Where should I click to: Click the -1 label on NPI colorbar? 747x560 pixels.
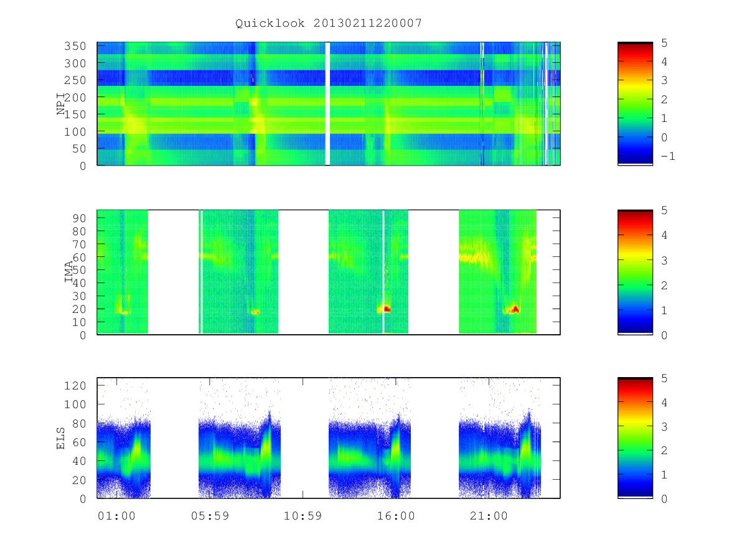tap(667, 156)
